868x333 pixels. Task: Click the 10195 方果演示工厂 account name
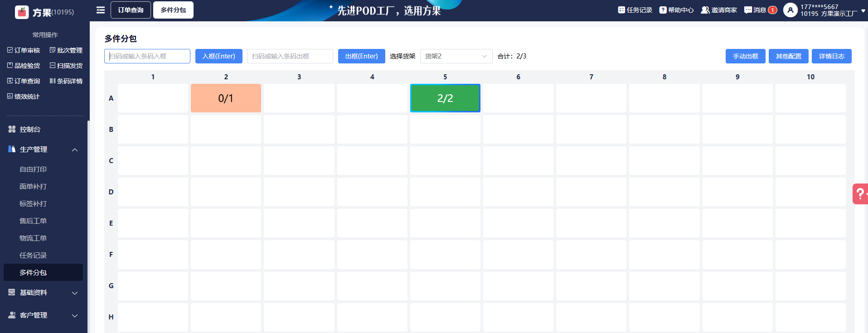click(829, 14)
